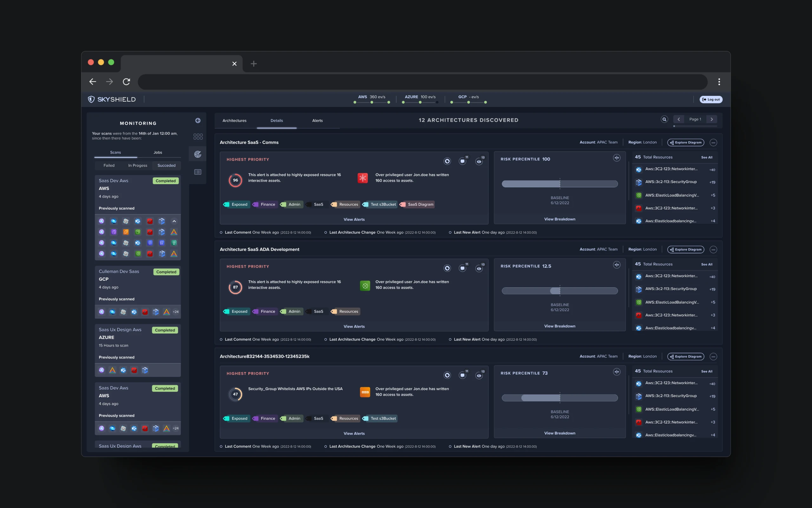Click refresh circle icon in SaaS - Comms card

pos(447,161)
